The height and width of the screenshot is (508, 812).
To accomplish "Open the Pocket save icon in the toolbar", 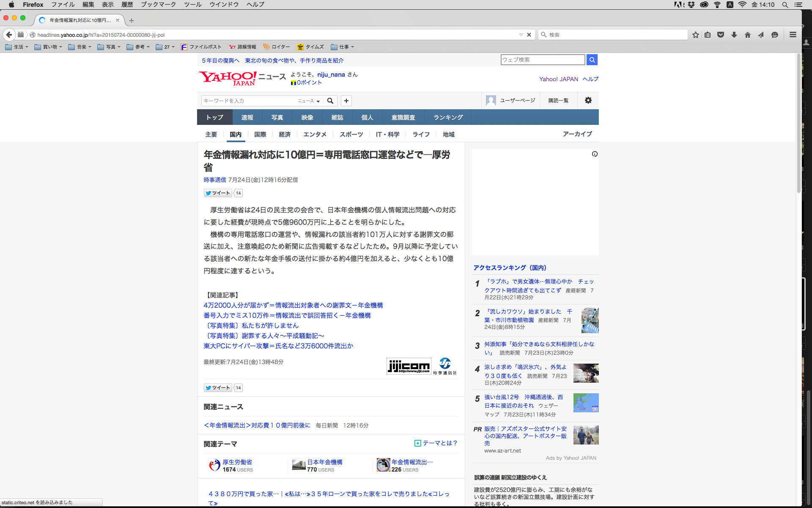I will [721, 35].
